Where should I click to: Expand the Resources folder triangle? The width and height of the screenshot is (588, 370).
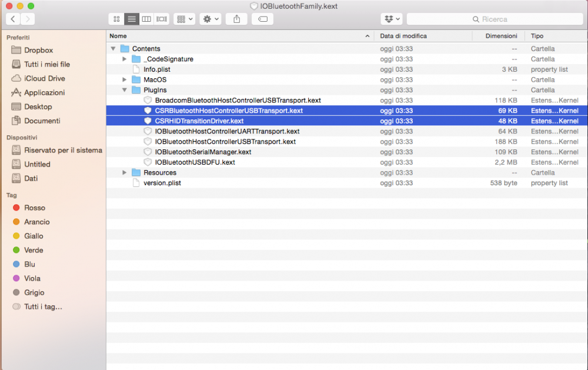point(125,172)
